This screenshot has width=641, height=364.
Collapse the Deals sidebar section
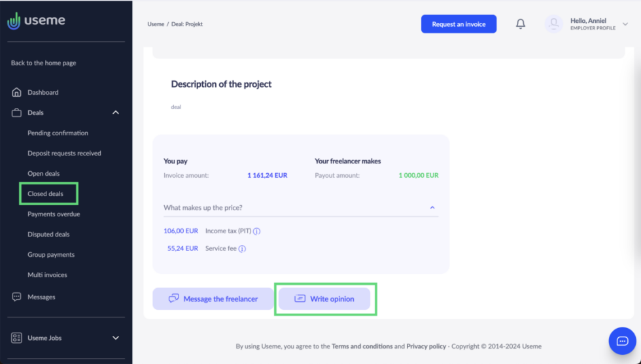tap(116, 112)
